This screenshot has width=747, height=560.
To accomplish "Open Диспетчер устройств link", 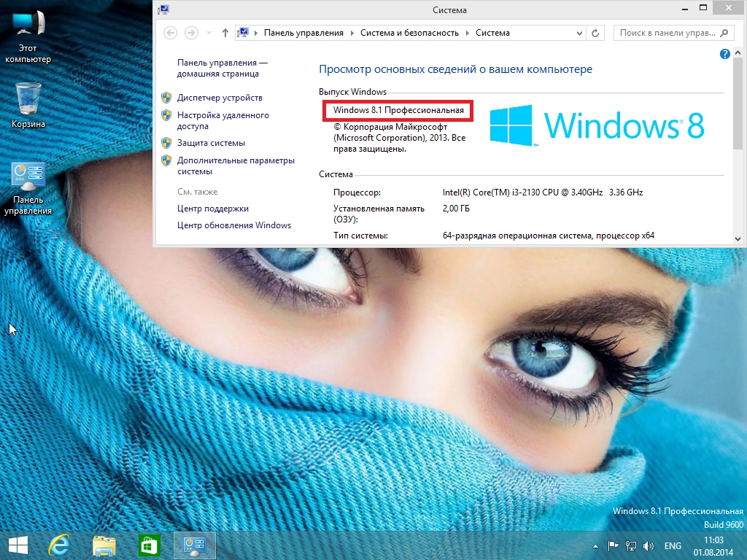I will (220, 98).
